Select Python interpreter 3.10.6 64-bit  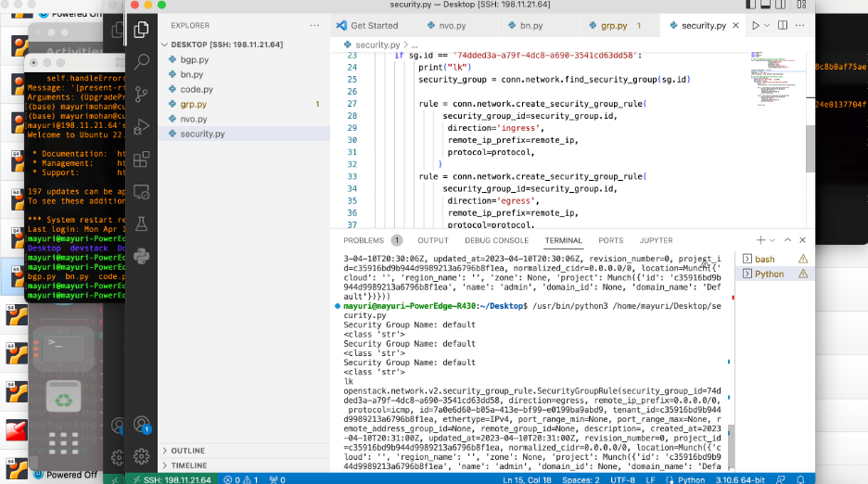click(740, 479)
